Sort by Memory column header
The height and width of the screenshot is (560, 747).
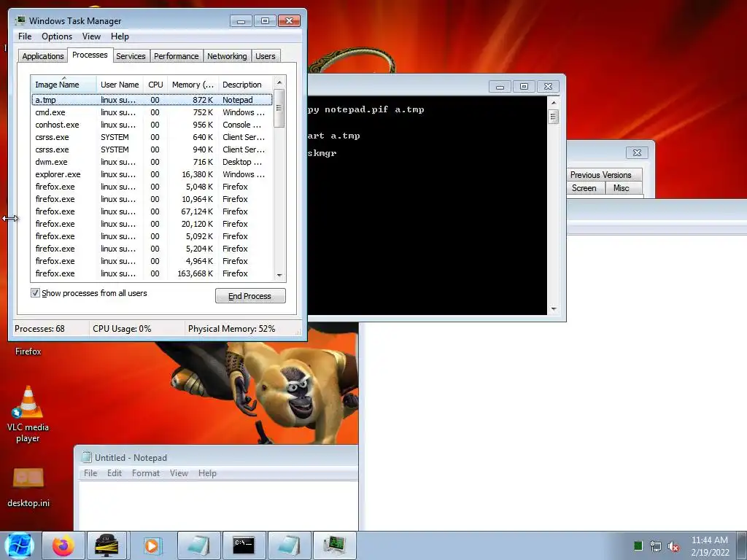(193, 85)
